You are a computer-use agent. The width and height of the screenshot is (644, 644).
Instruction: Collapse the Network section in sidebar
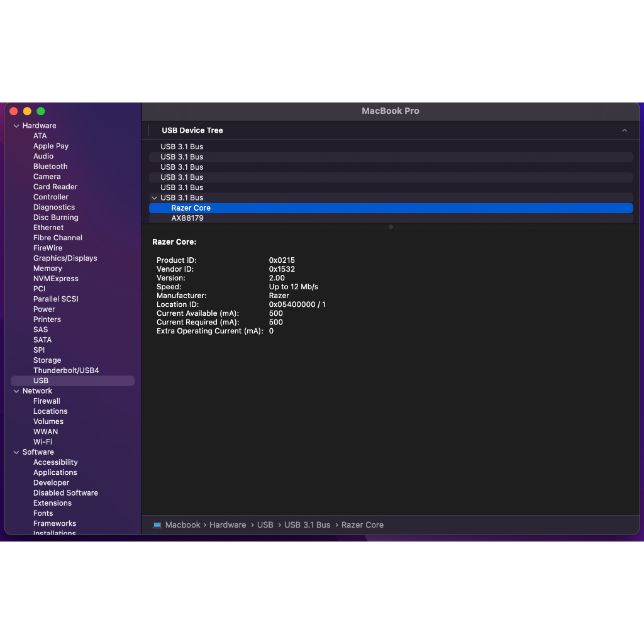point(16,391)
